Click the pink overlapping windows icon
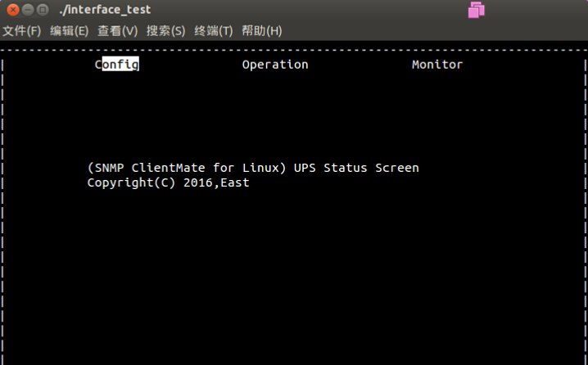588x365 pixels. click(477, 10)
